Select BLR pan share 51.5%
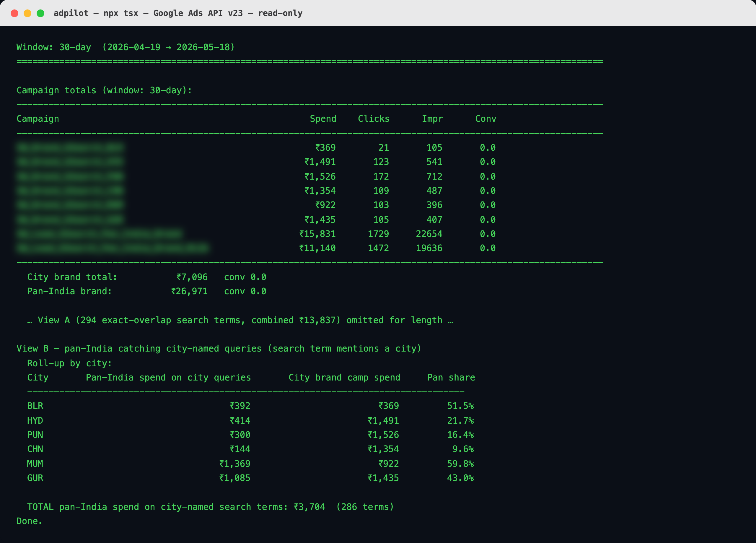The image size is (756, 543). [460, 406]
